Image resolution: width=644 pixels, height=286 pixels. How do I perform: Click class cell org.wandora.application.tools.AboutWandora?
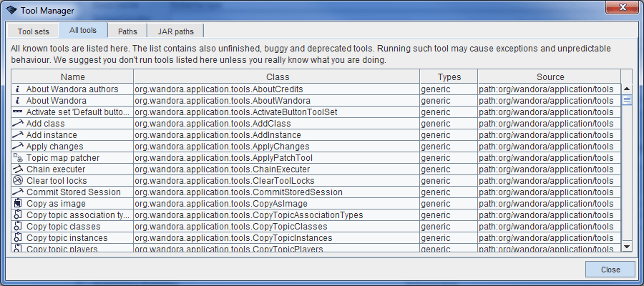point(277,101)
